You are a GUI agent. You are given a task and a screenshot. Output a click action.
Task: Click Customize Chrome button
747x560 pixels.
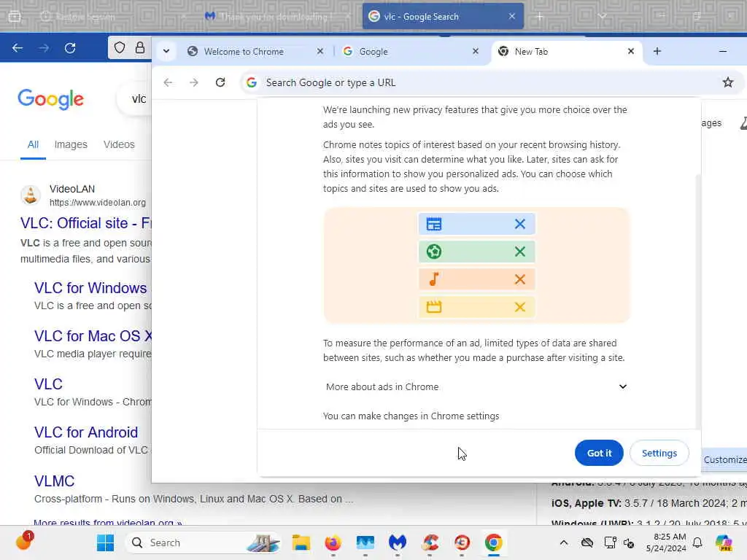coord(724,459)
